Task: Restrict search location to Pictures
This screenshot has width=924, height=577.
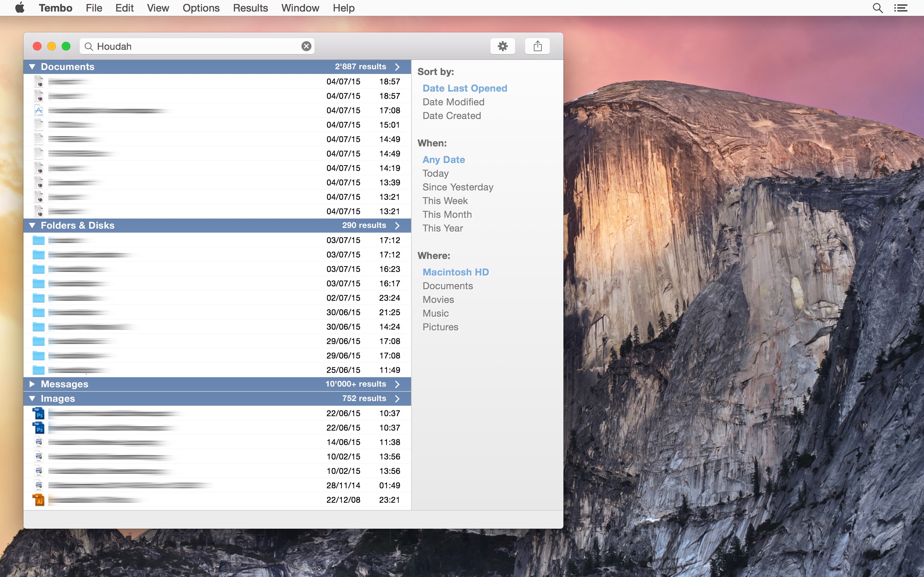Action: click(440, 327)
